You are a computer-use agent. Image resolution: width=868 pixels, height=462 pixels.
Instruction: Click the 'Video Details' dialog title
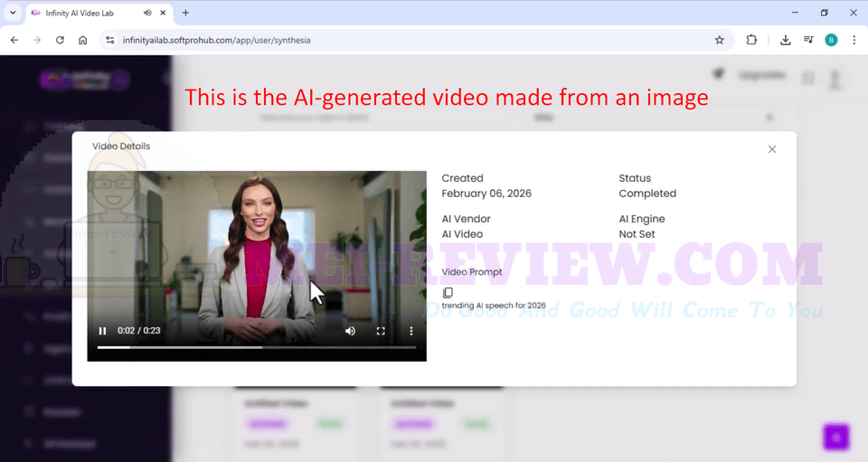121,146
